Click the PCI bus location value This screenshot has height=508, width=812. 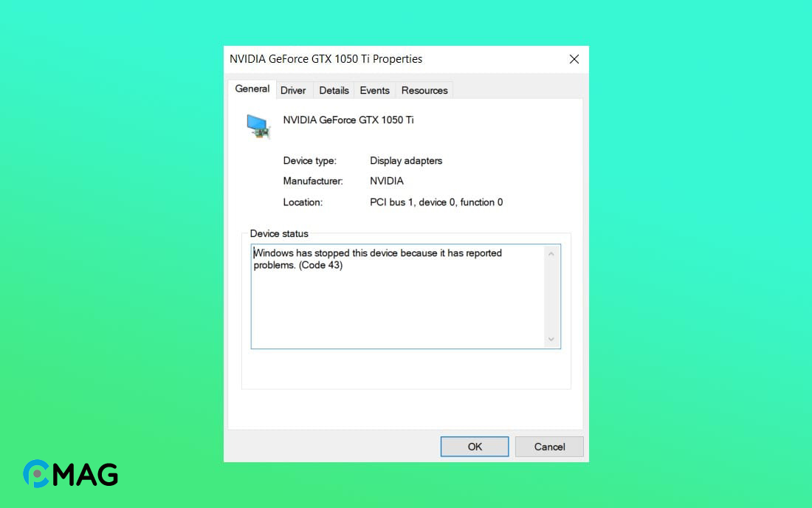click(436, 202)
